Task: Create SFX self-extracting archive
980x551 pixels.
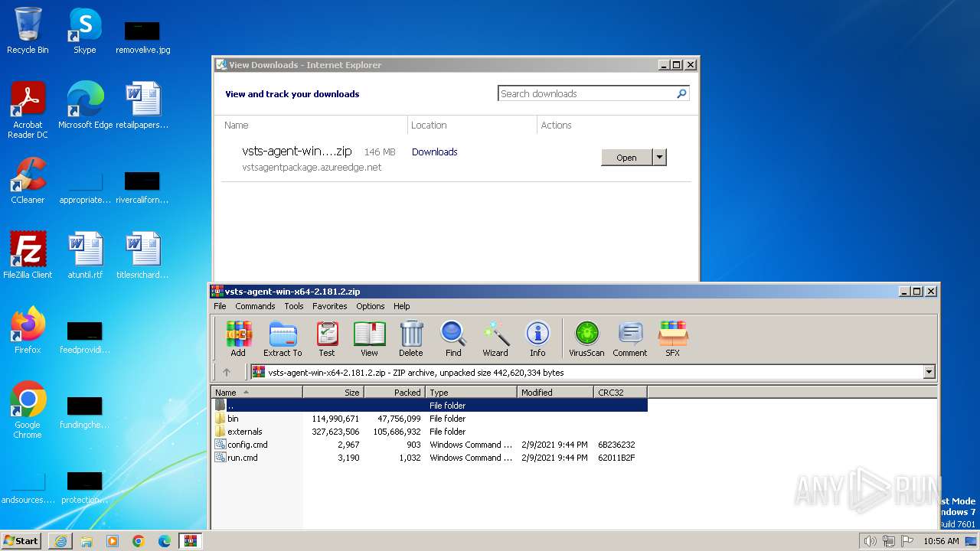Action: click(672, 339)
